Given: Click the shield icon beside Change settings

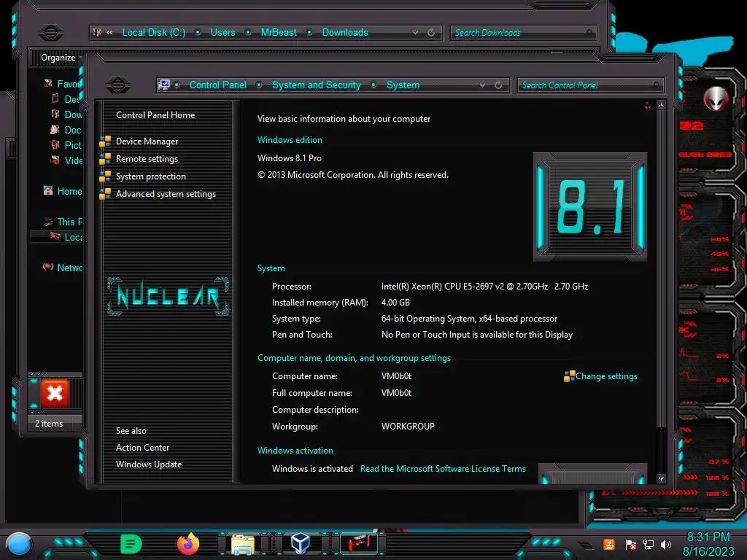Looking at the screenshot, I should point(569,376).
